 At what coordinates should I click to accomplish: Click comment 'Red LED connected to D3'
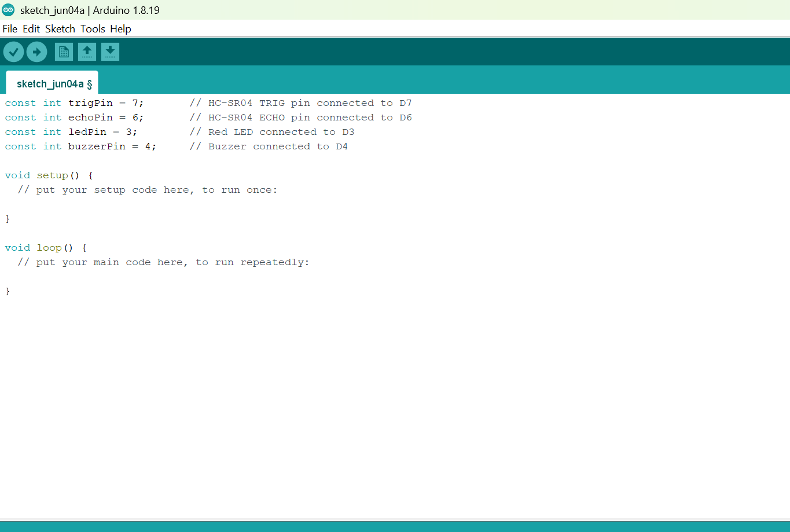(x=272, y=132)
